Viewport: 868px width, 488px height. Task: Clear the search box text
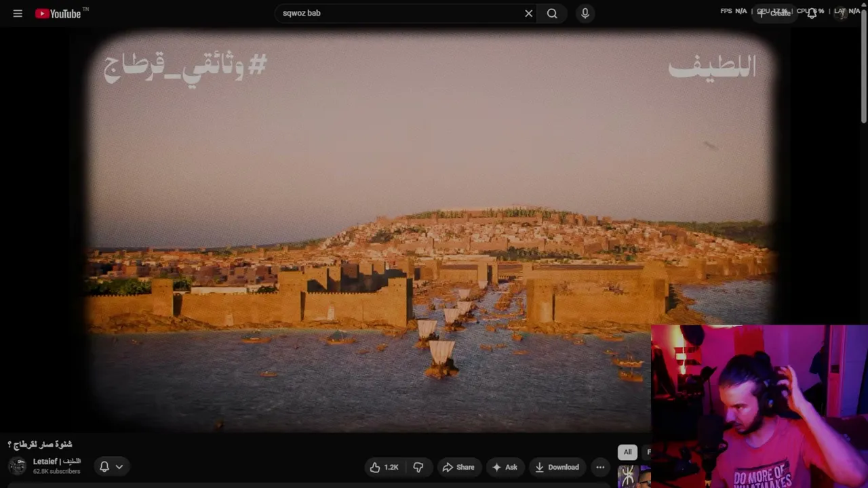[x=529, y=14]
